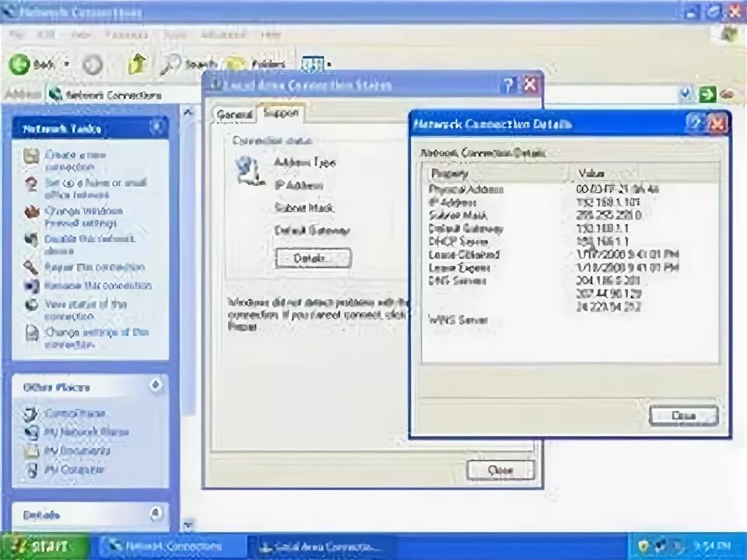
Task: Open My Documents under Other Places
Action: coord(77,450)
